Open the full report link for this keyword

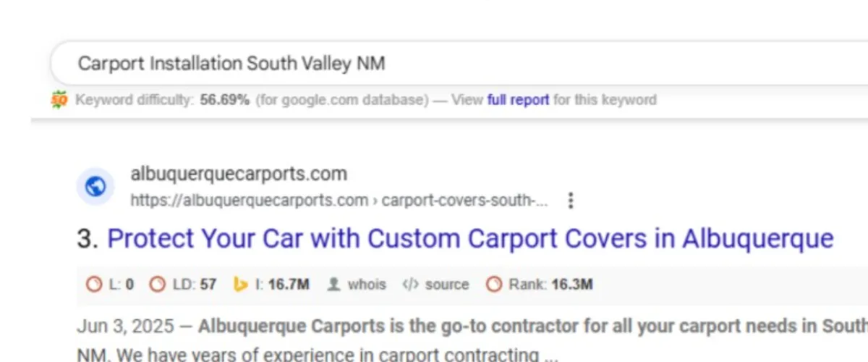pyautogui.click(x=518, y=100)
